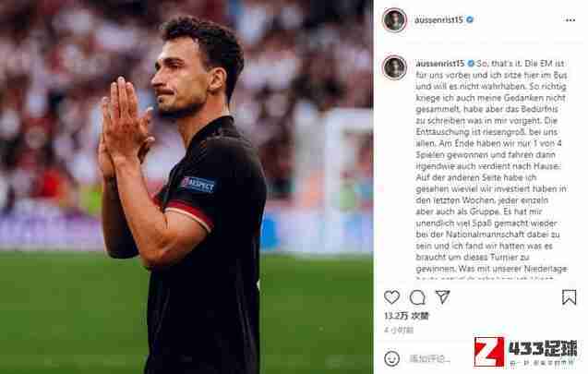
Task: Click the German caption text block
Action: [491, 169]
